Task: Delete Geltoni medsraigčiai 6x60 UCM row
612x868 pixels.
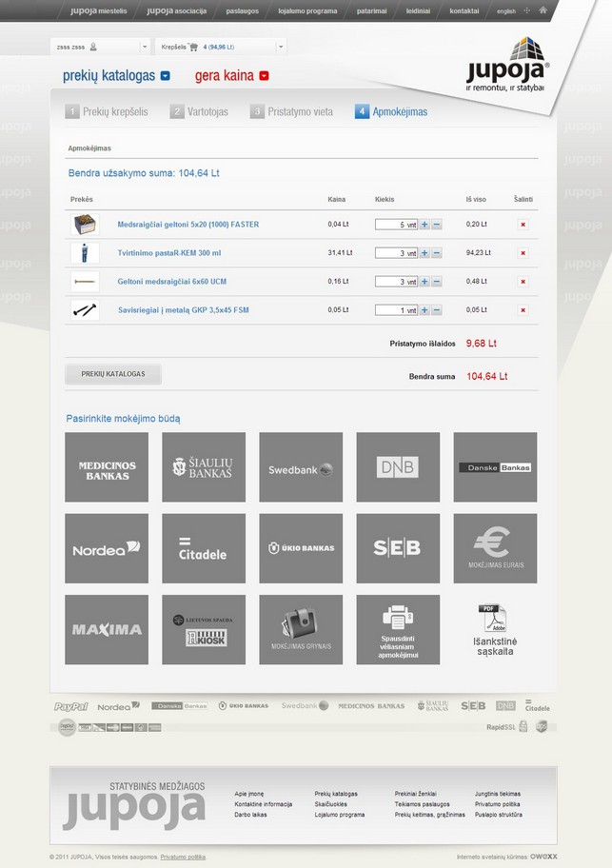Action: pyautogui.click(x=523, y=282)
